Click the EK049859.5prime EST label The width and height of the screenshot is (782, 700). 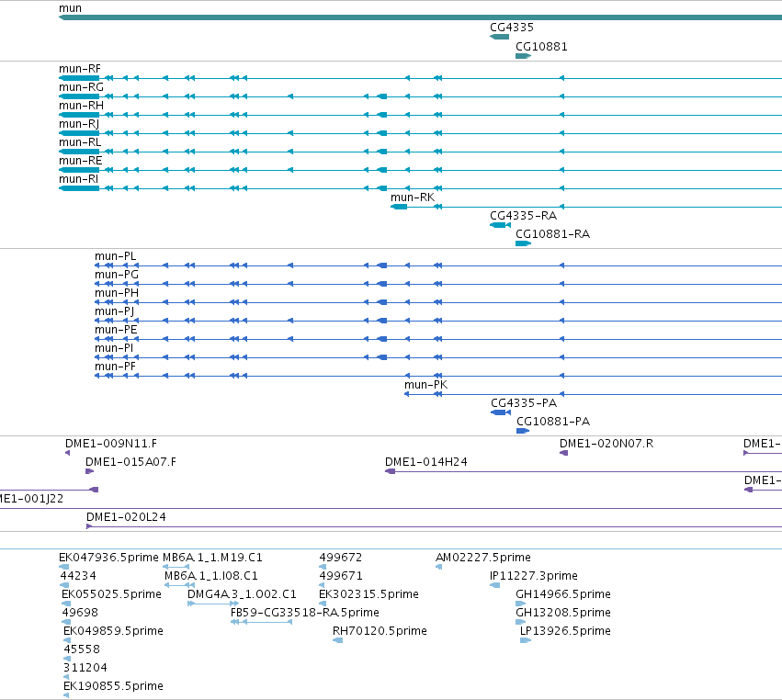113,631
